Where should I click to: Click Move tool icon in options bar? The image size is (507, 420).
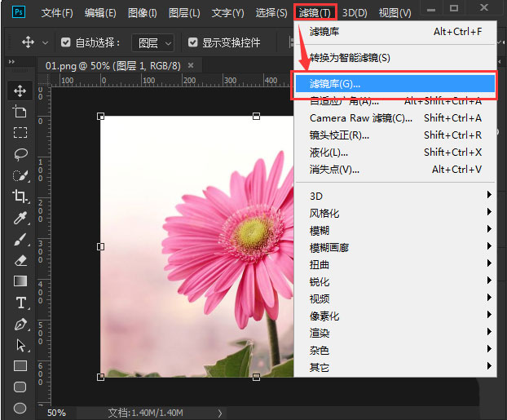click(28, 42)
